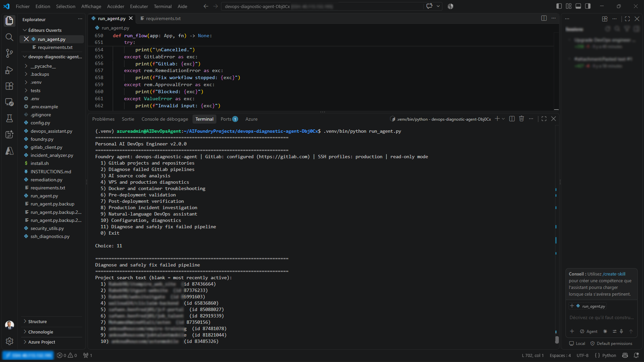Maximize the terminal panel size
Screen dimensions: 644x362
pyautogui.click(x=544, y=119)
